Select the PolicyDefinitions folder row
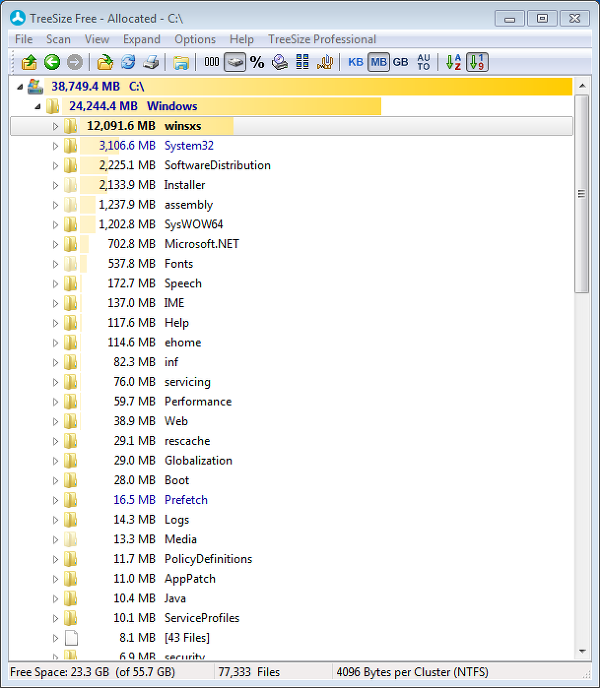600x688 pixels. coord(291,559)
